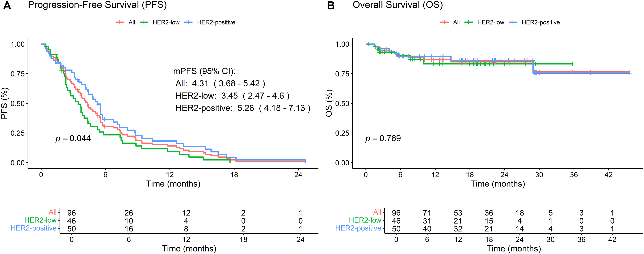Viewport: 644px width, 254px height.
Task: Click the blue HER2-positive legend marker in OS panel
Action: tap(513, 22)
